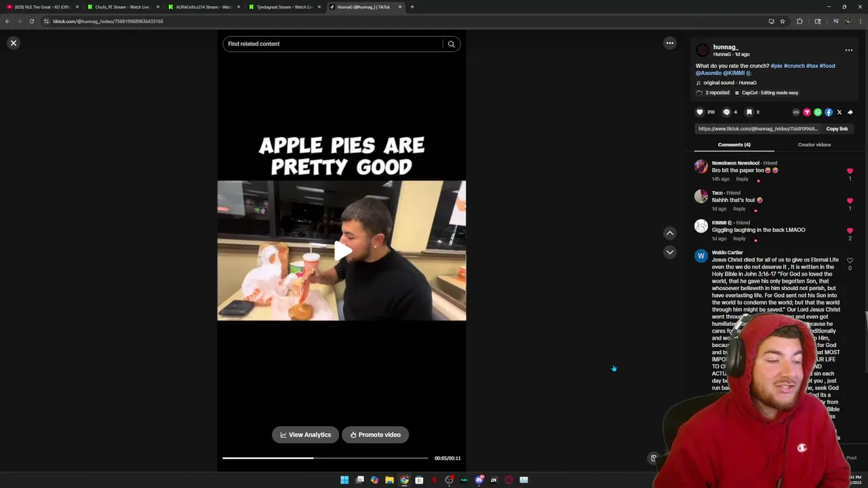Share the video to Facebook

click(x=829, y=112)
